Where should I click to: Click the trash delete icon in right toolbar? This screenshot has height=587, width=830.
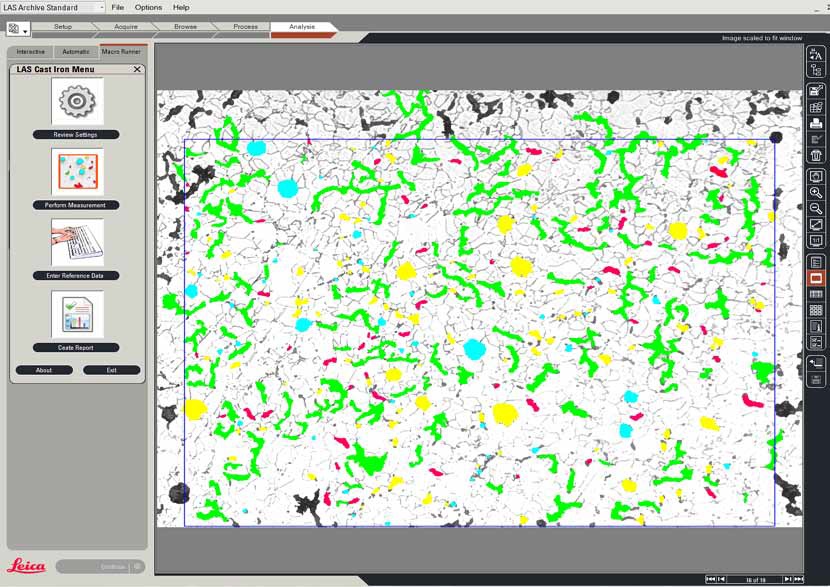point(816,155)
